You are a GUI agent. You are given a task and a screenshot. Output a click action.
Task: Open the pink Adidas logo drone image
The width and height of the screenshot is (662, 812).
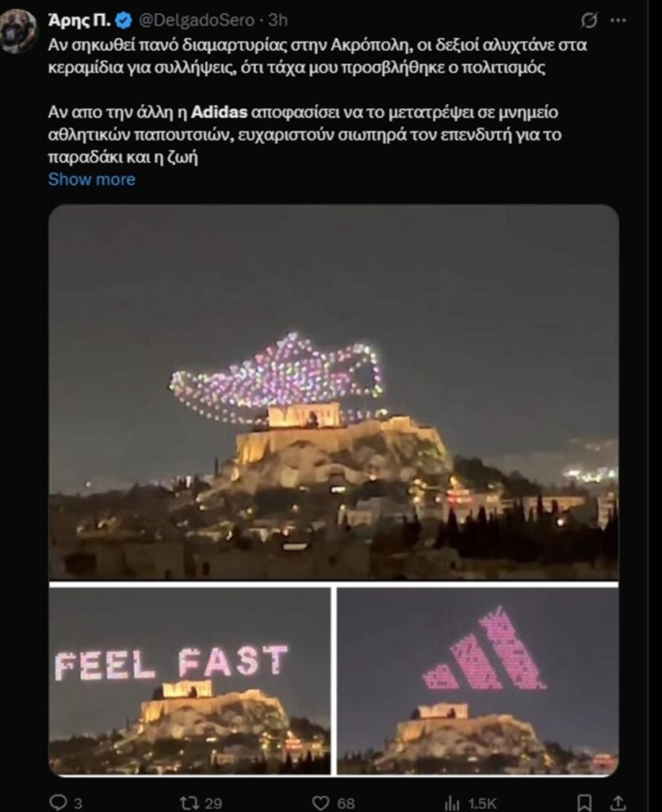pos(478,681)
